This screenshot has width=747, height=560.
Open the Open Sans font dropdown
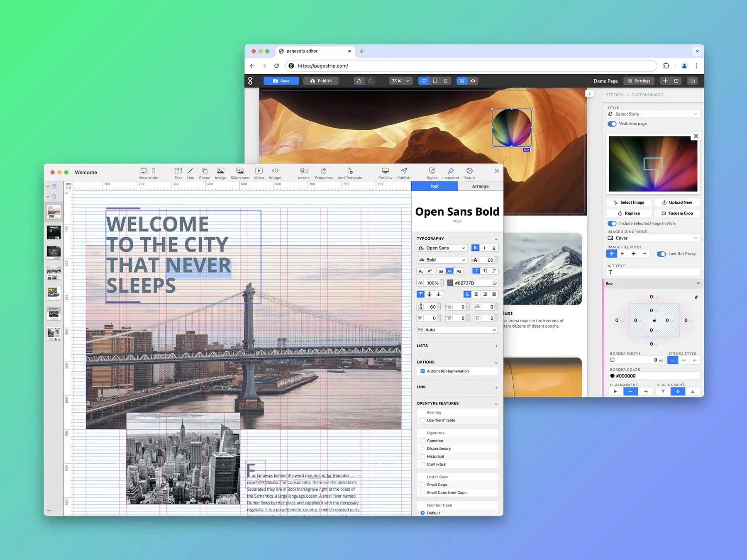click(x=442, y=248)
